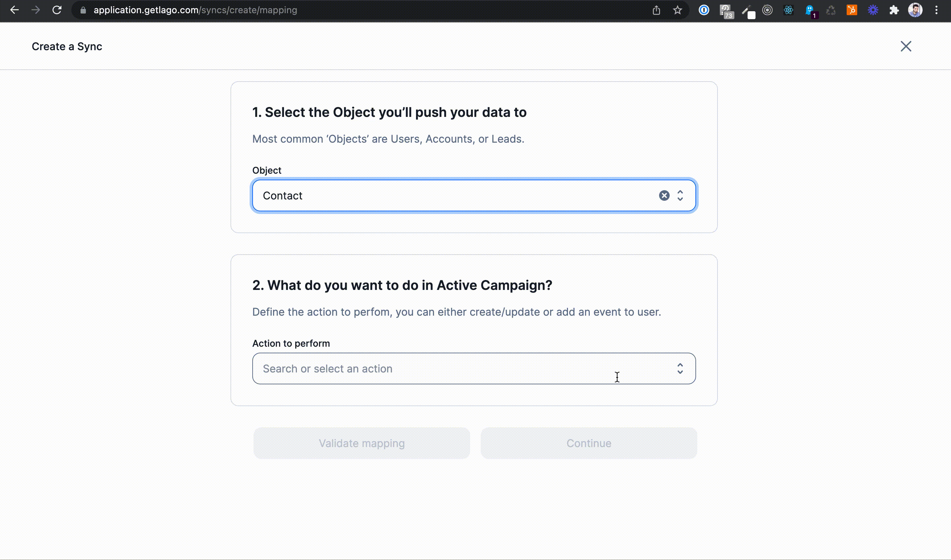Click the Loom extension icon
The image size is (951, 560).
[873, 10]
